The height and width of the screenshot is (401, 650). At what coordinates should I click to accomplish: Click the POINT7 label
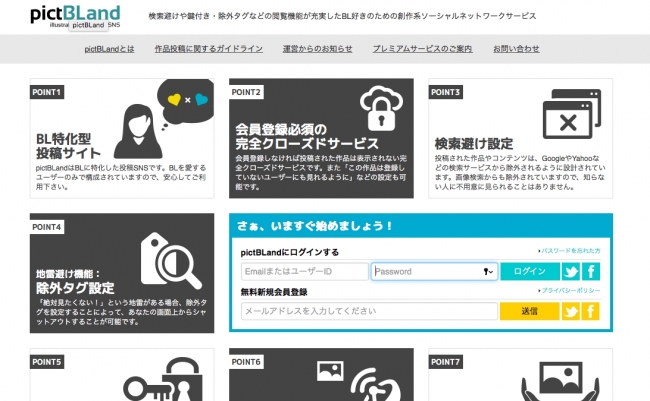click(445, 362)
